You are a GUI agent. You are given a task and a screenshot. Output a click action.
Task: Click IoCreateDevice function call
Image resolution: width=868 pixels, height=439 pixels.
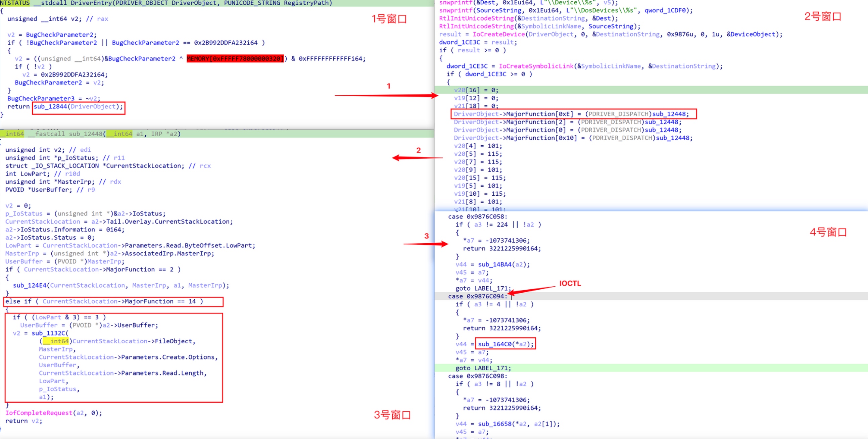pos(498,34)
